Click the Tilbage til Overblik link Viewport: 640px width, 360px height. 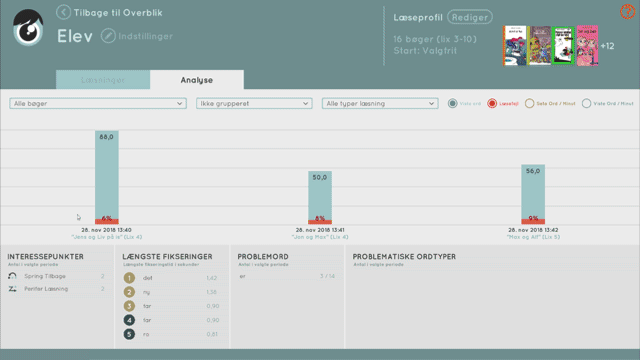coord(118,13)
